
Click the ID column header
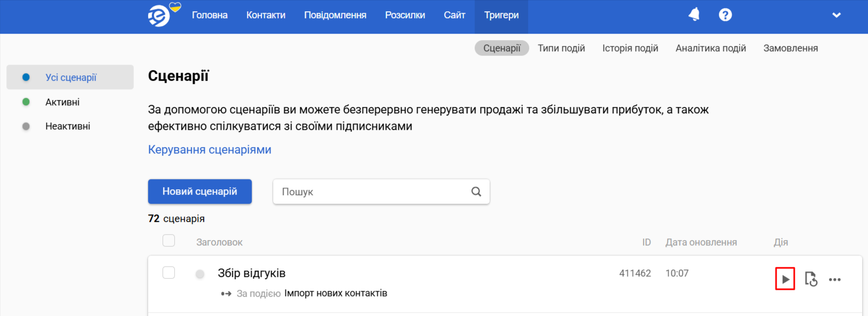[x=646, y=242]
